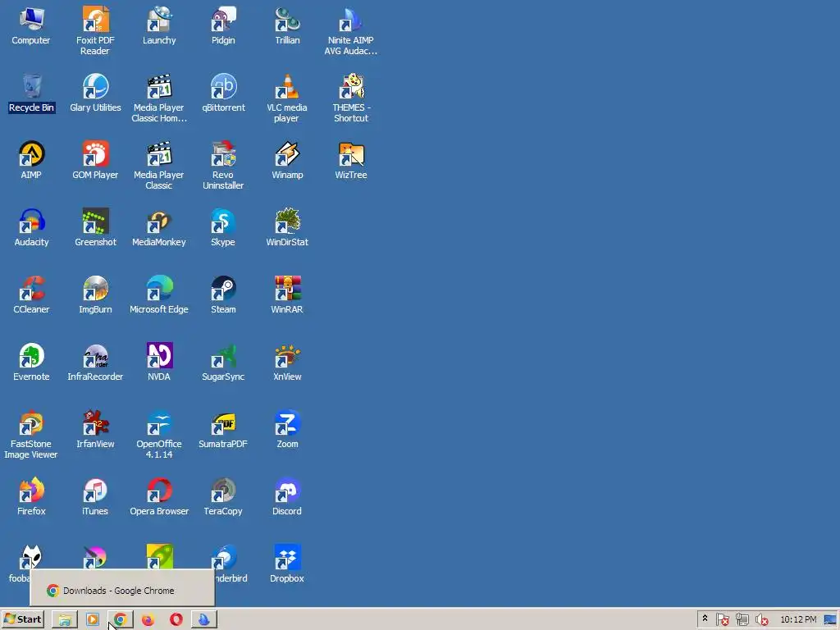This screenshot has height=630, width=840.
Task: Show hidden system tray icons
Action: coord(705,619)
